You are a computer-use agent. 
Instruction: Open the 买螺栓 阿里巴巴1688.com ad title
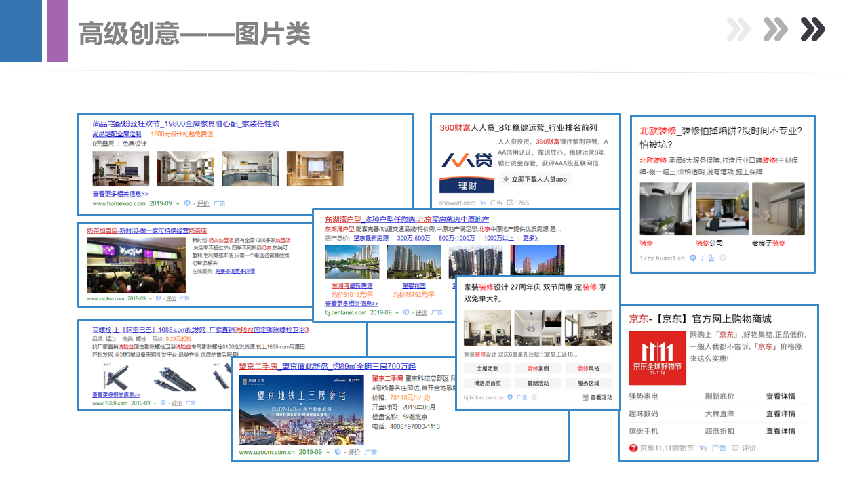pos(201,329)
